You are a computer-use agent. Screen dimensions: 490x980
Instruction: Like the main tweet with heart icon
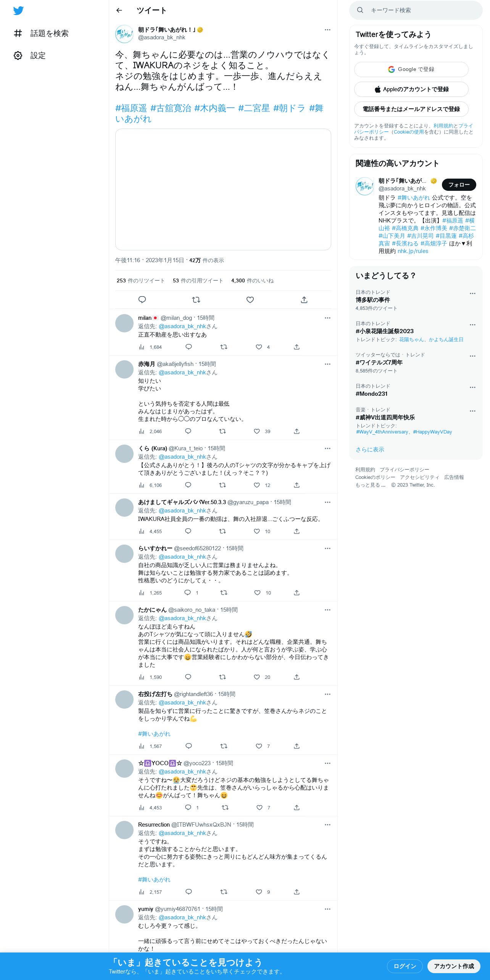coord(250,300)
